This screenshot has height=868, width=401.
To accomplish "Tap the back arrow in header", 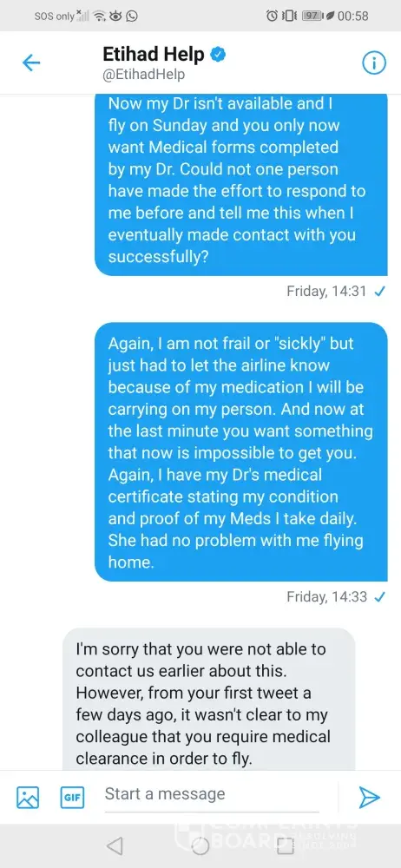I will (x=31, y=63).
